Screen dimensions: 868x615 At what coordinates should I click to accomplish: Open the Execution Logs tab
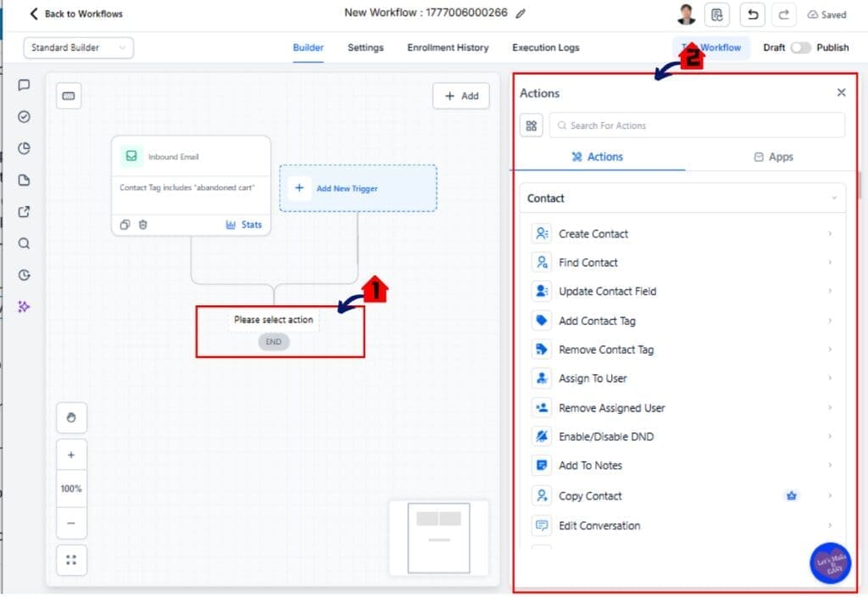545,48
